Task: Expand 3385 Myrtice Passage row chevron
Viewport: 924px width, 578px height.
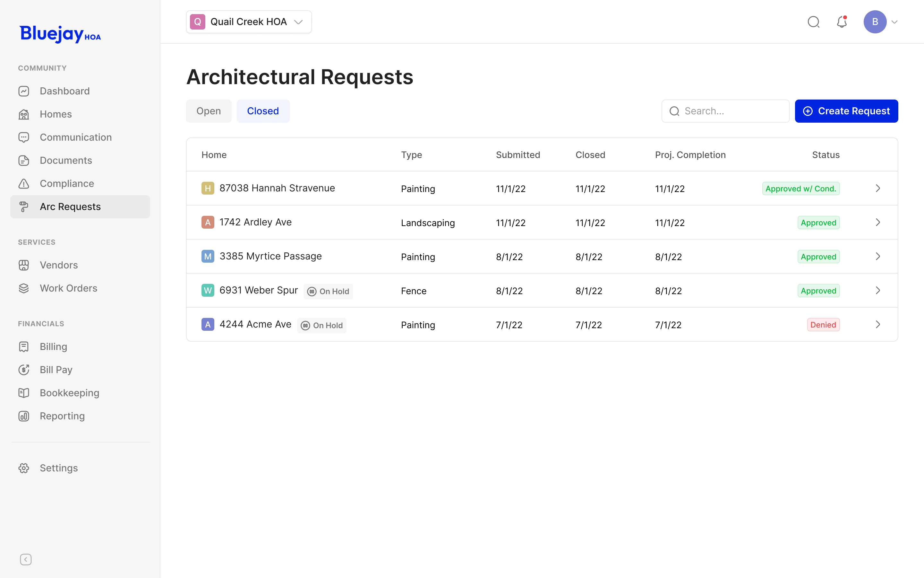Action: (x=878, y=256)
